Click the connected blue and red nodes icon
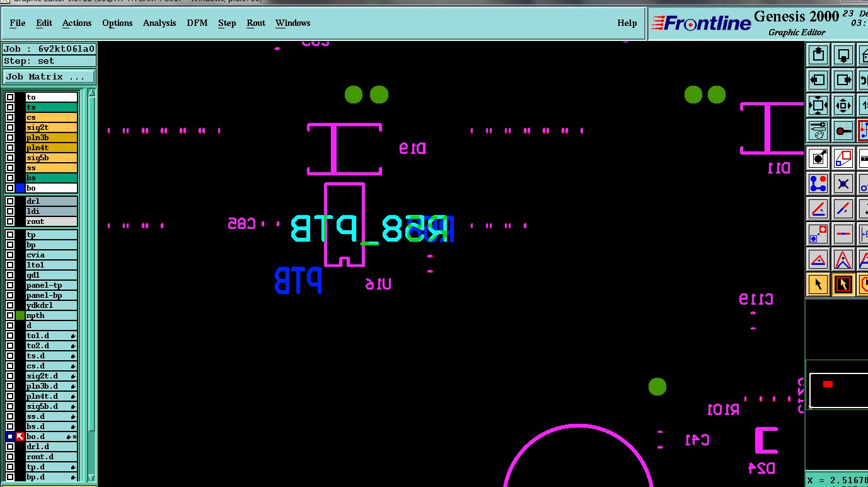Viewport: 868px width, 487px height. click(818, 184)
